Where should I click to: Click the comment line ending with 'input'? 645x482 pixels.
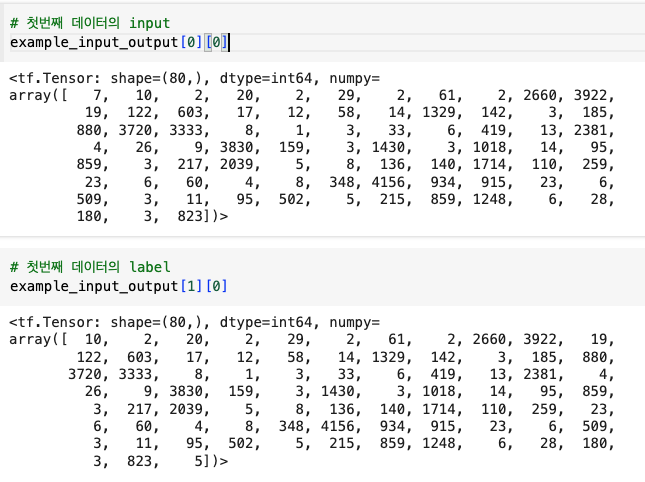(x=90, y=23)
